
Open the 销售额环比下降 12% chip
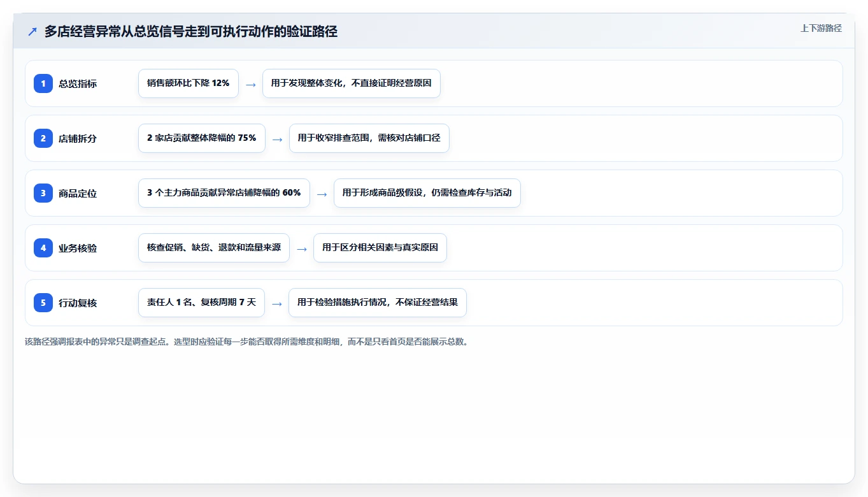point(189,83)
